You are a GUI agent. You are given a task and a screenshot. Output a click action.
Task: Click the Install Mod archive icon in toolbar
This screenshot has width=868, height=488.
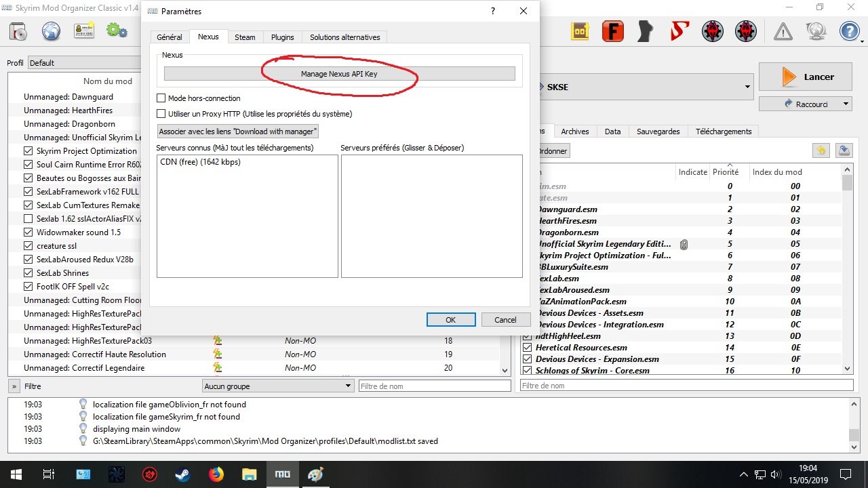coord(18,31)
